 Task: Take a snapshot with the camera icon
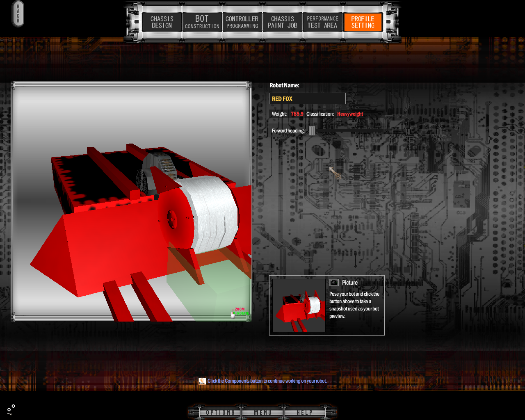pos(334,283)
